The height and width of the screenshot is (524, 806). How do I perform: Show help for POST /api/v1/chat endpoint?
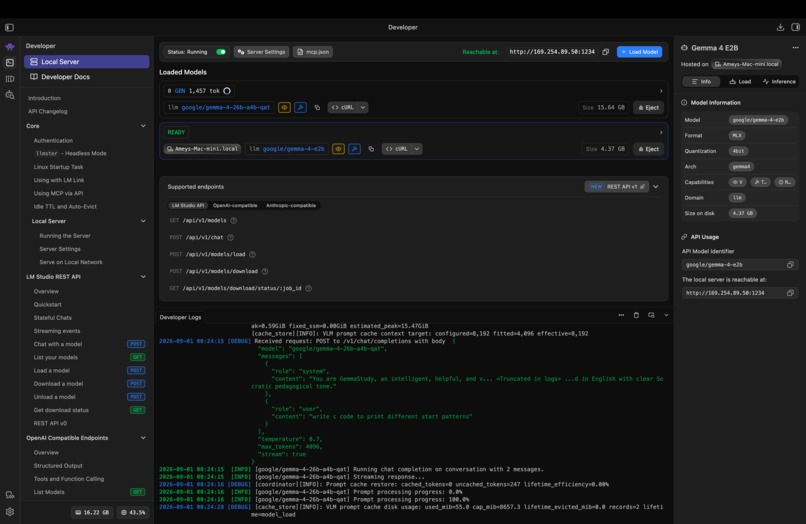point(230,238)
